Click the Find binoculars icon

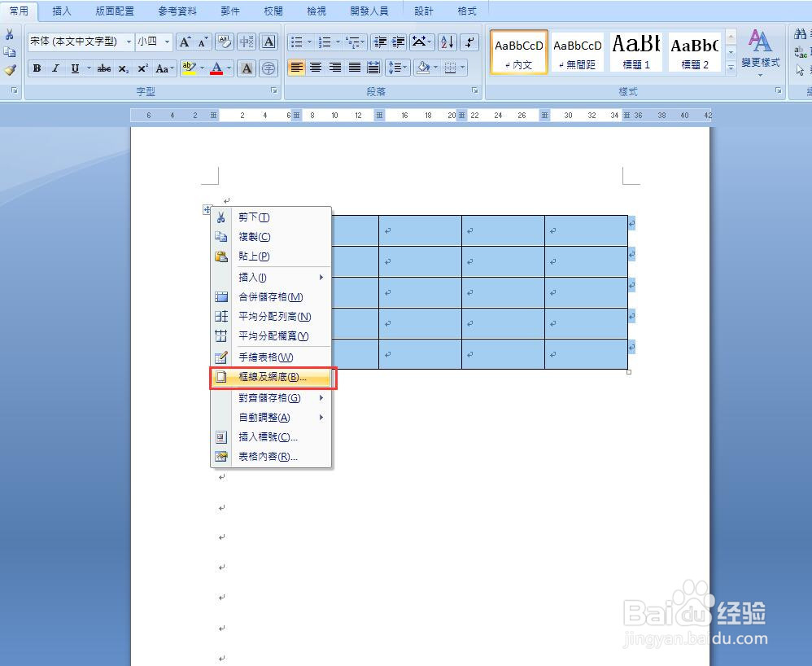800,34
